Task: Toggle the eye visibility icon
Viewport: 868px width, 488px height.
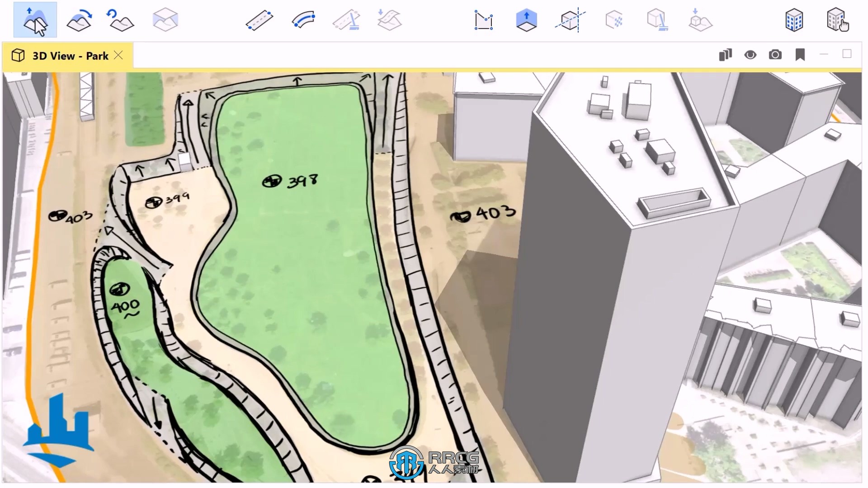Action: 750,55
